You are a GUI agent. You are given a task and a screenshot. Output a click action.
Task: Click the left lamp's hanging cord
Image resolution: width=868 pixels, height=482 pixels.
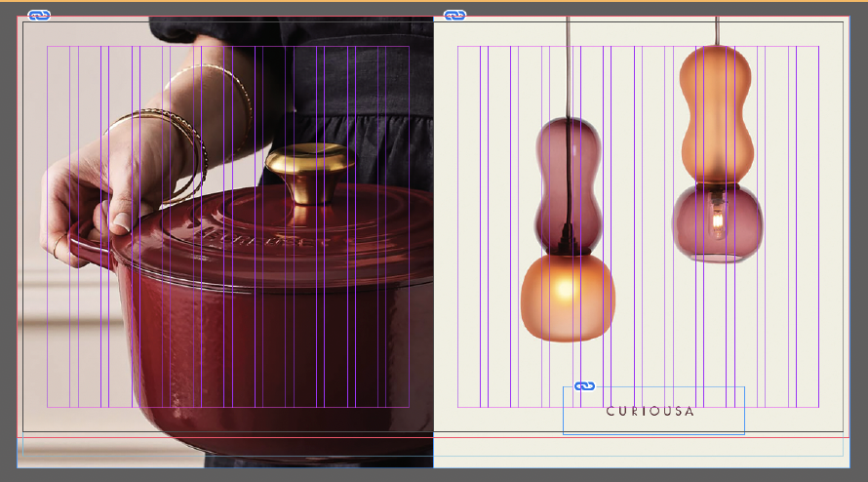pyautogui.click(x=569, y=59)
